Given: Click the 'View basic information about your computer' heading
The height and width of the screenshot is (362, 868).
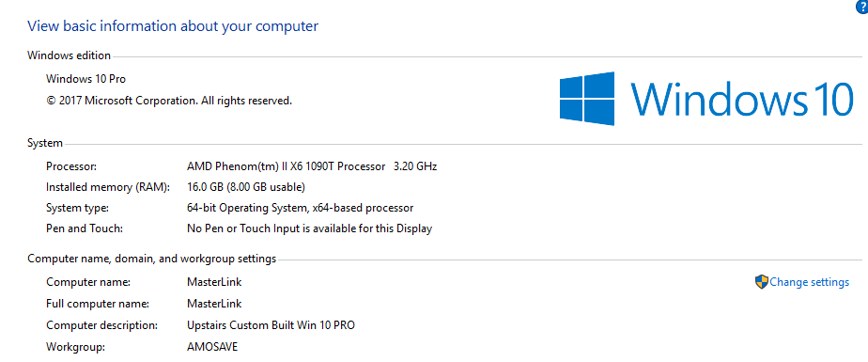Looking at the screenshot, I should [173, 26].
